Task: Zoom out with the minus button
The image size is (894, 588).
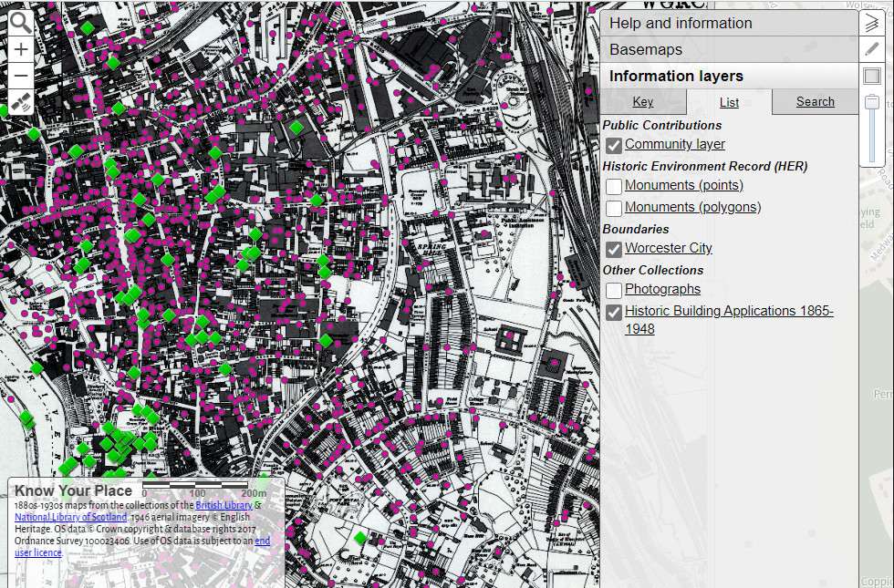Action: coord(21,77)
